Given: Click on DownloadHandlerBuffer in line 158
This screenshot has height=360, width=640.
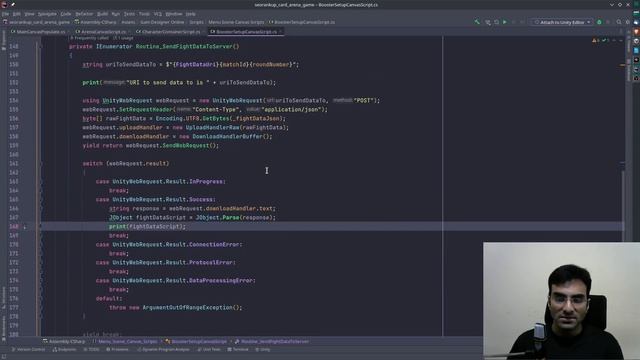Looking at the screenshot, I should coord(227,136).
